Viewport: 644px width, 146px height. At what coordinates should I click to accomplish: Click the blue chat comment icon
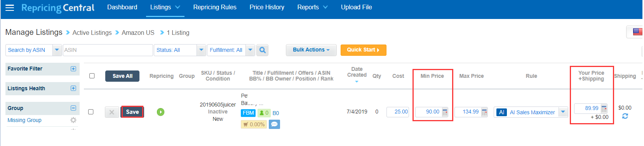tap(274, 124)
